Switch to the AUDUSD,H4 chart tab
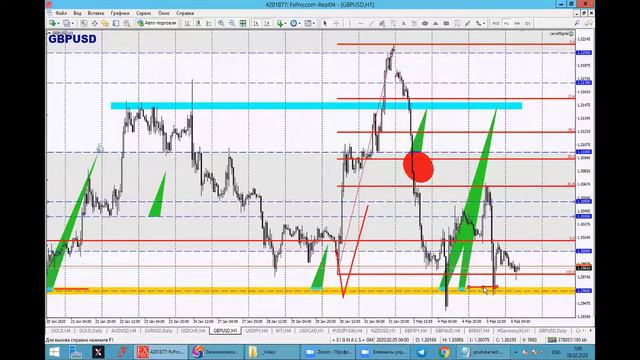Viewport: 640px width, 360px height. [124, 331]
